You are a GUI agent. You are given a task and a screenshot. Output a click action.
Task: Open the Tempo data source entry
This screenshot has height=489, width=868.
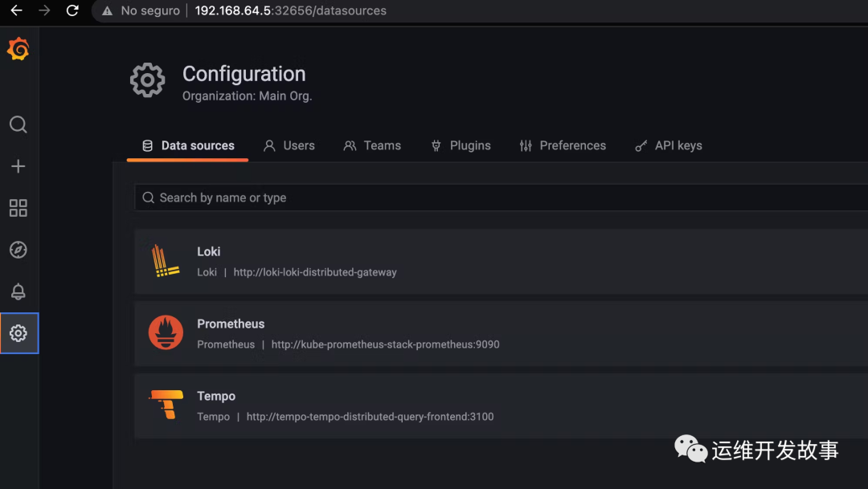point(216,396)
